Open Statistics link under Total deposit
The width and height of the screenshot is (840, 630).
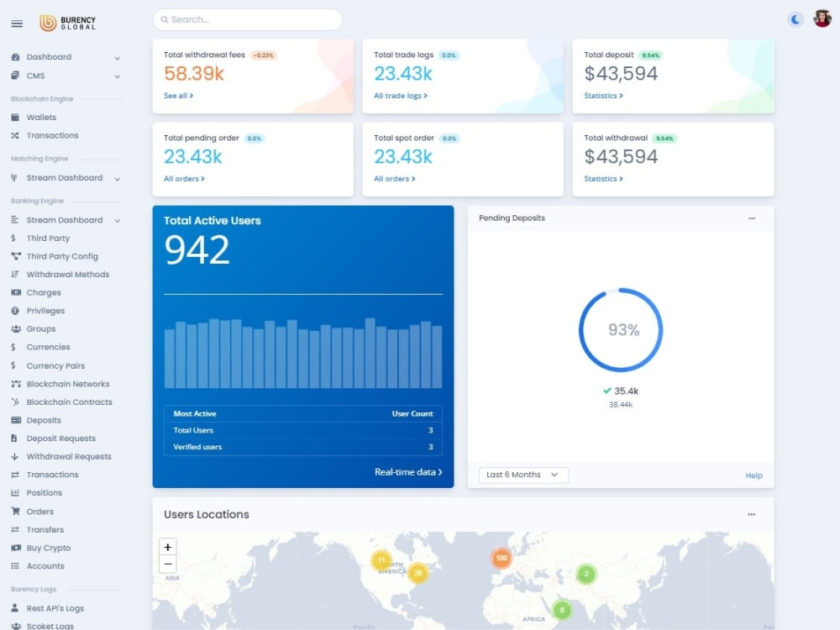tap(603, 96)
